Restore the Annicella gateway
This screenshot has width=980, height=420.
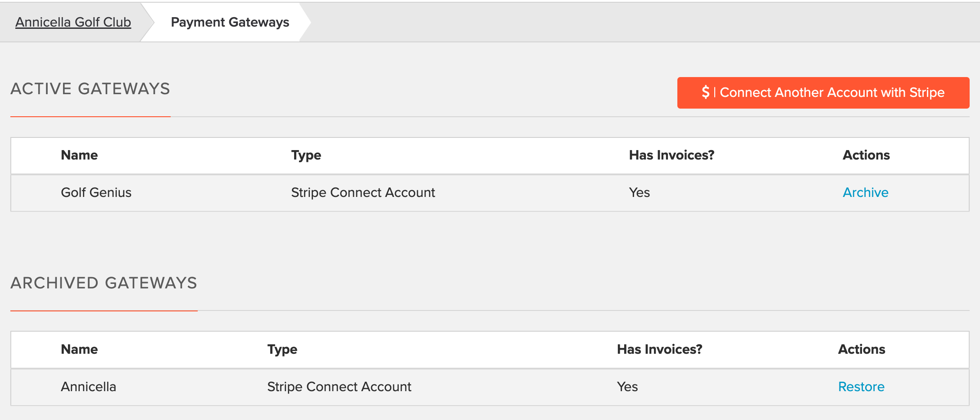861,387
